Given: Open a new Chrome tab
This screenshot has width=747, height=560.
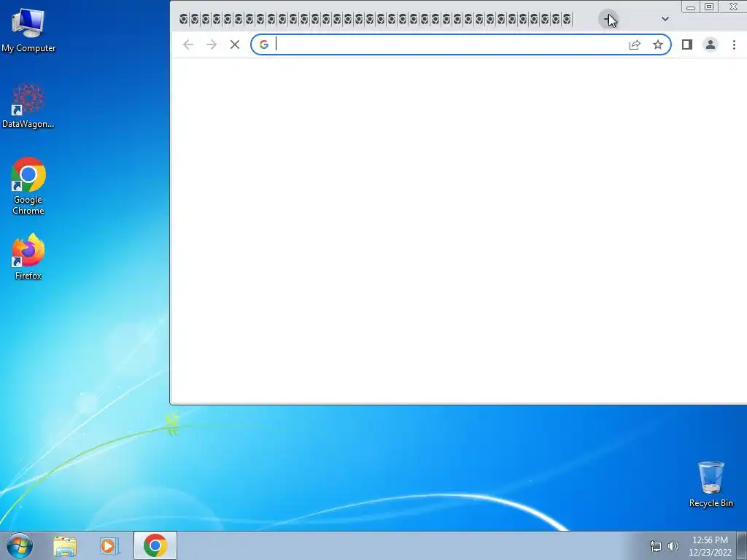Looking at the screenshot, I should [x=608, y=20].
